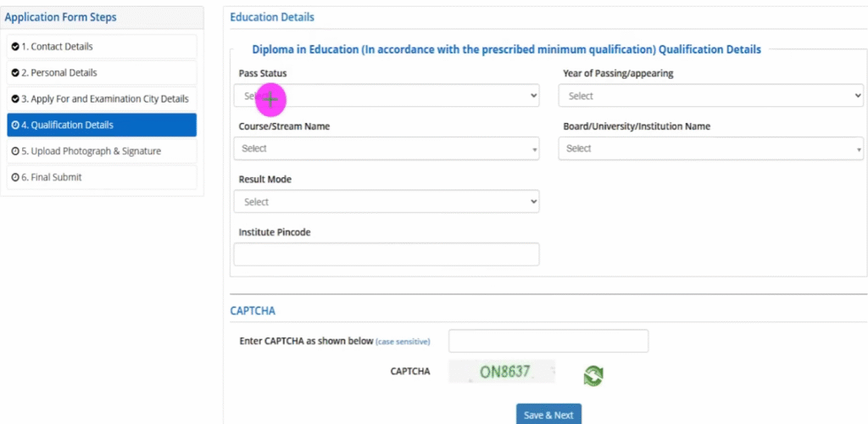Image resolution: width=868 pixels, height=424 pixels.
Task: Expand the Course/Stream Name dropdown
Action: point(387,149)
